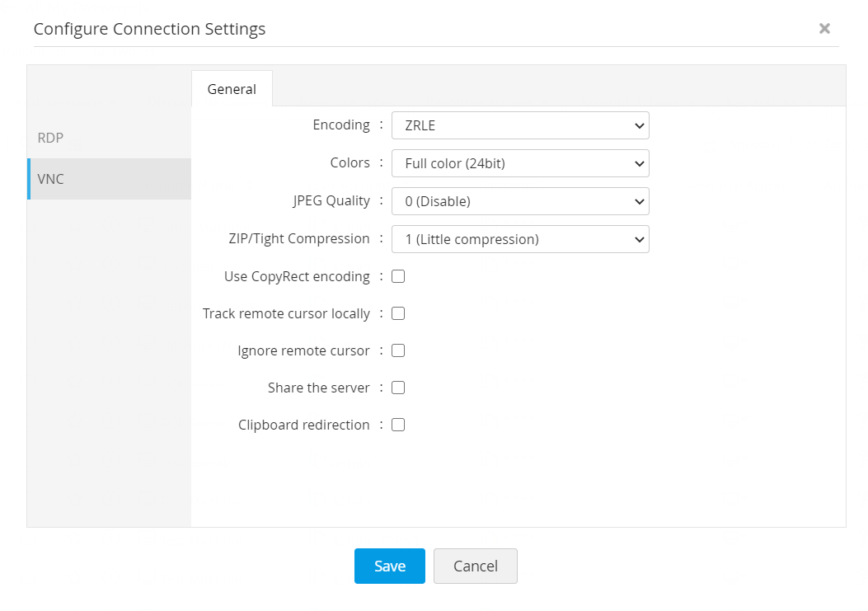Save the connection settings

tap(390, 566)
